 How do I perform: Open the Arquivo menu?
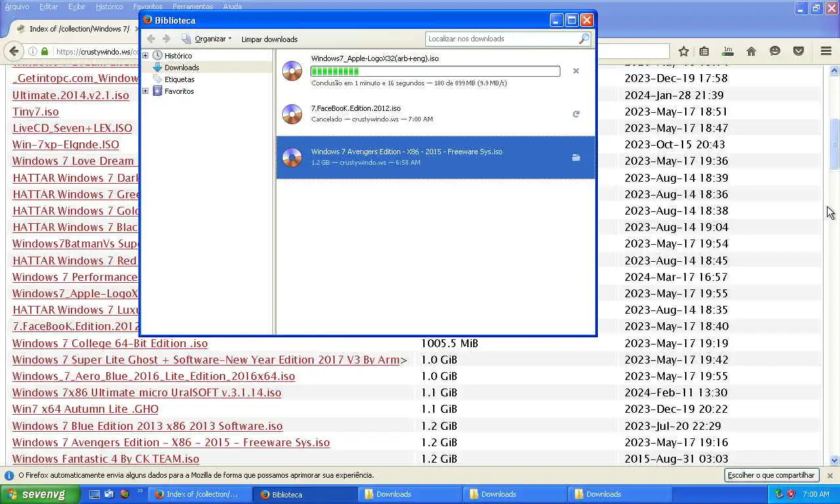click(x=16, y=7)
